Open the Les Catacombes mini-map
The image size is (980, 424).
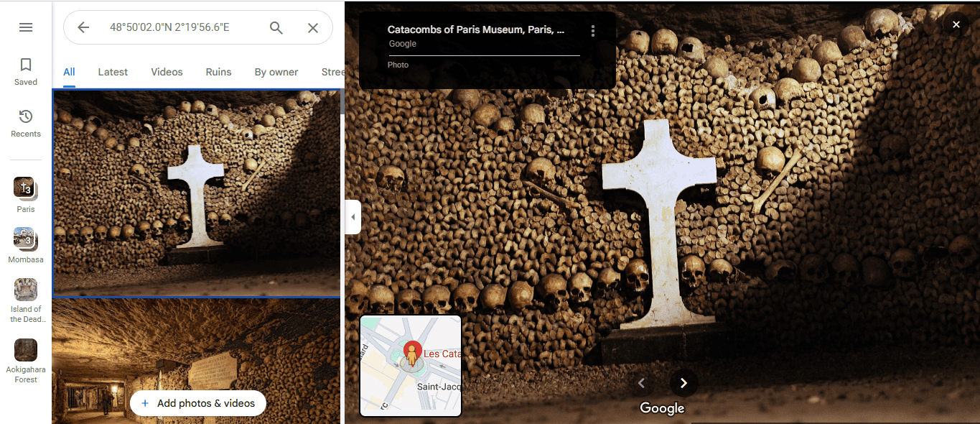pyautogui.click(x=410, y=366)
